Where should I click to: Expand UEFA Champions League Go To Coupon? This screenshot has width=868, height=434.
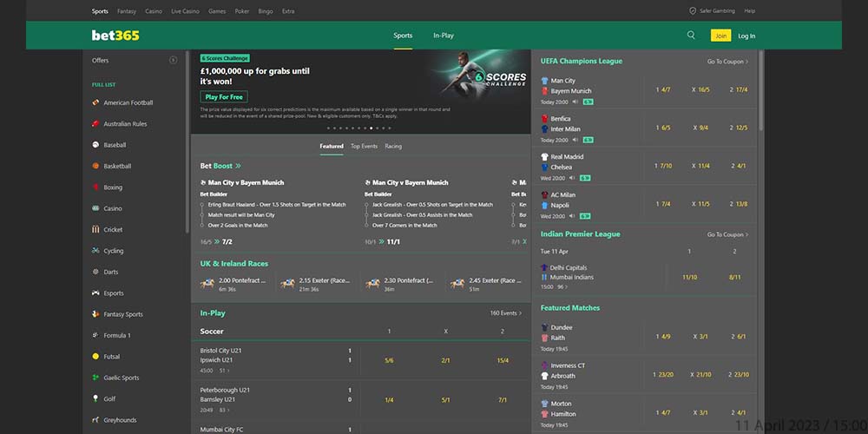click(727, 62)
